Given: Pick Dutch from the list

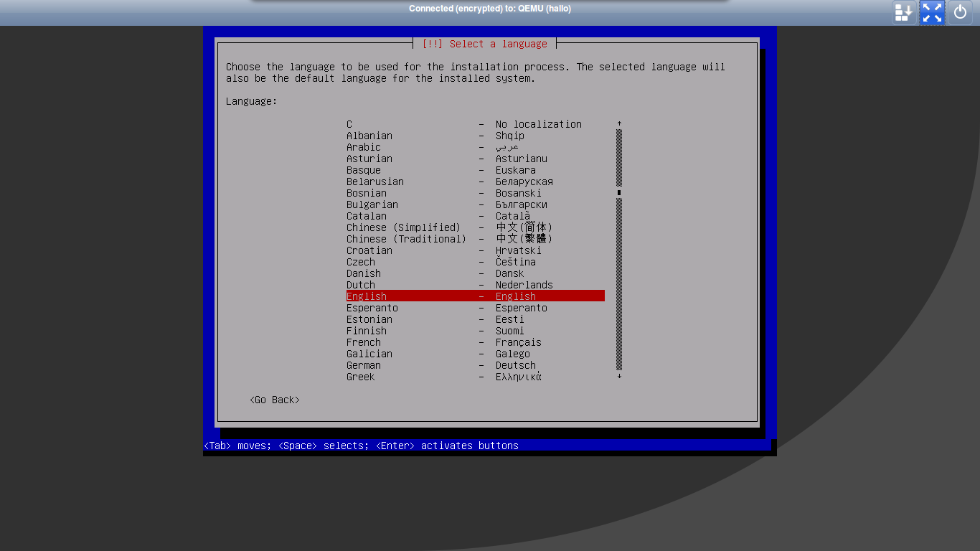Looking at the screenshot, I should click(x=476, y=285).
